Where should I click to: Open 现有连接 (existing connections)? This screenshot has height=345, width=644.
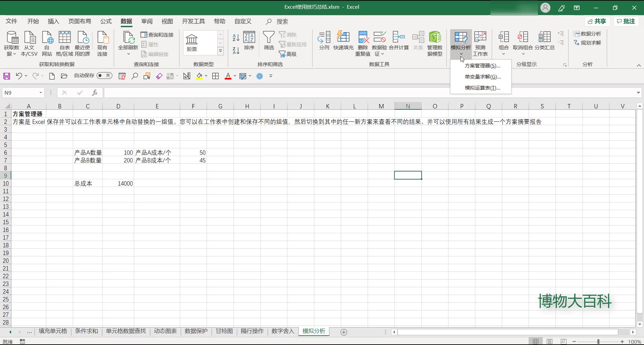coord(102,44)
